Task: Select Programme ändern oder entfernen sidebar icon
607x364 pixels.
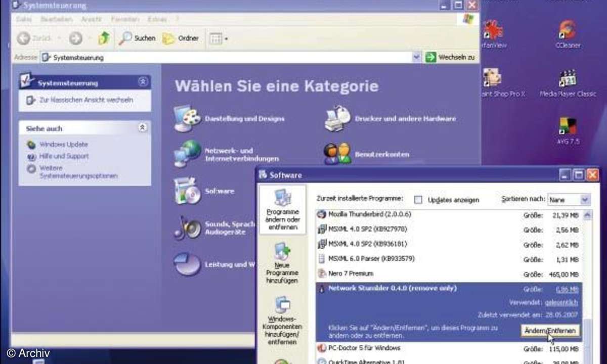Action: pos(282,209)
